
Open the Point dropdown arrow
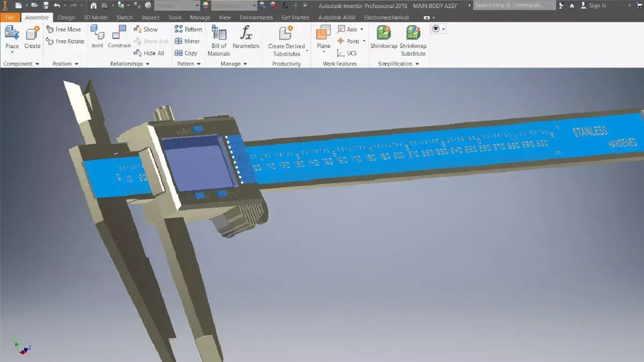point(364,41)
